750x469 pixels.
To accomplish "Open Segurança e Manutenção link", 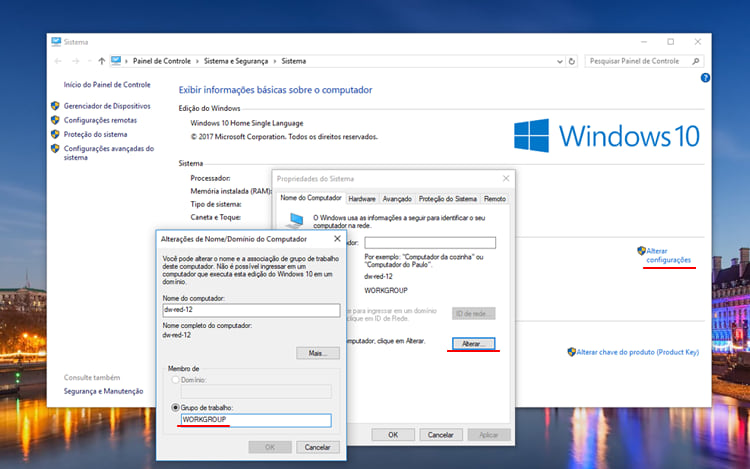I will tap(103, 391).
